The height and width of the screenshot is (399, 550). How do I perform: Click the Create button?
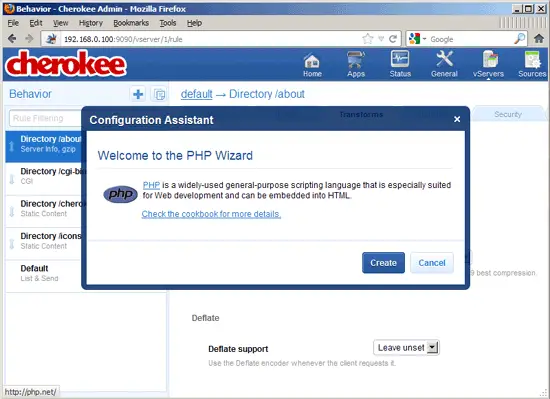click(383, 263)
